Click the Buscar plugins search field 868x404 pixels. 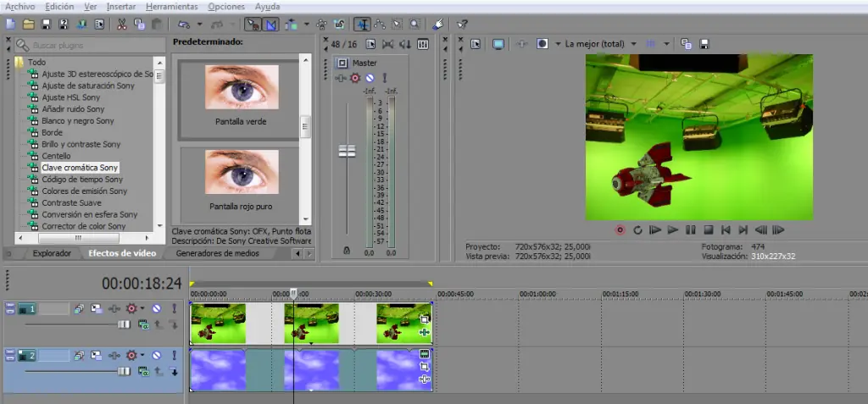(90, 45)
